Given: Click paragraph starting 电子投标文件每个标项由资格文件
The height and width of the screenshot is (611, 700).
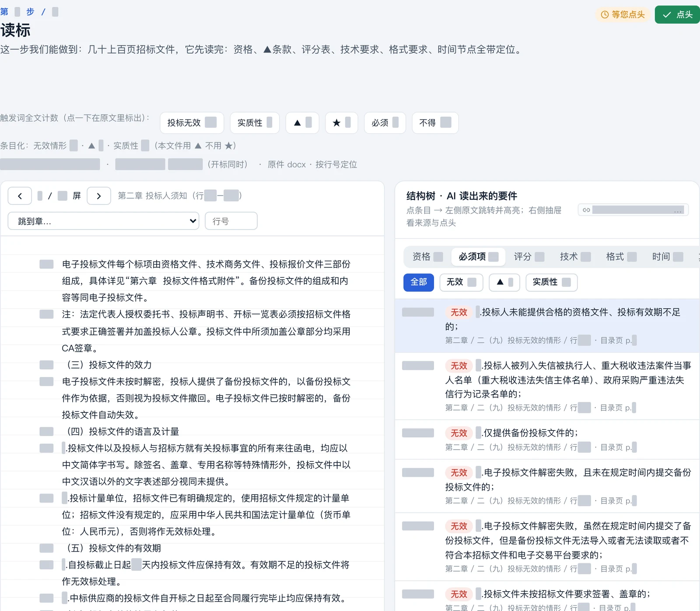Looking at the screenshot, I should (206, 281).
